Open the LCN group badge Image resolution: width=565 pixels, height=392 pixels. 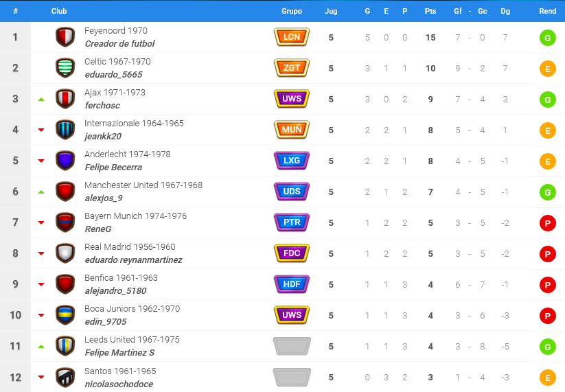click(x=292, y=37)
